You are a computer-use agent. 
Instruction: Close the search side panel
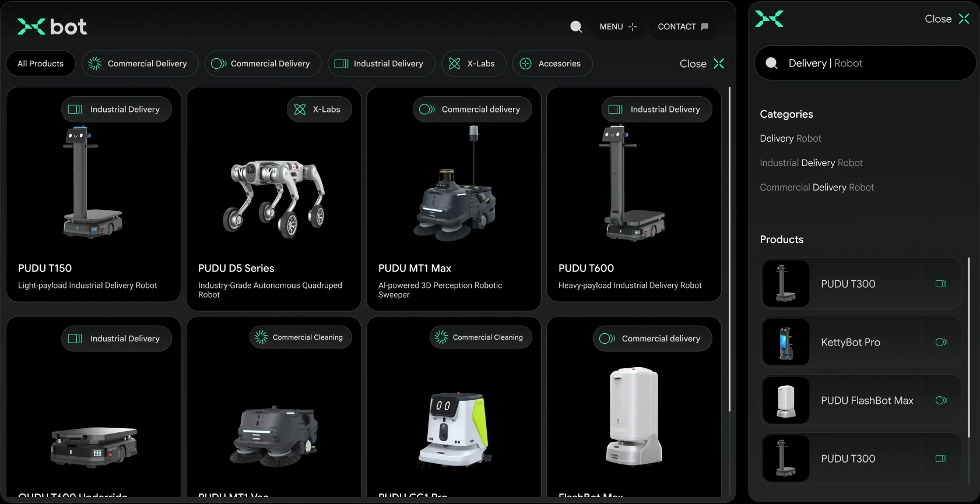[947, 19]
